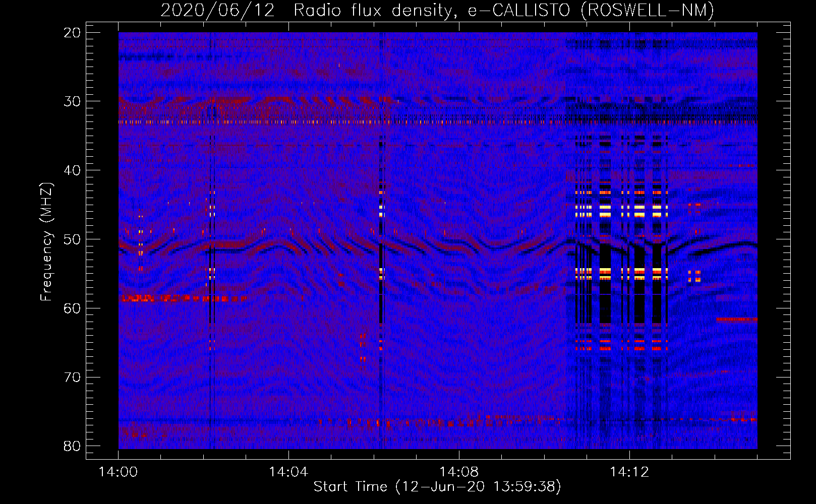Click the 'e-CALLISTO (ROSWELL-NM)' title text
Viewport: 816px width, 504px height.
(x=591, y=11)
